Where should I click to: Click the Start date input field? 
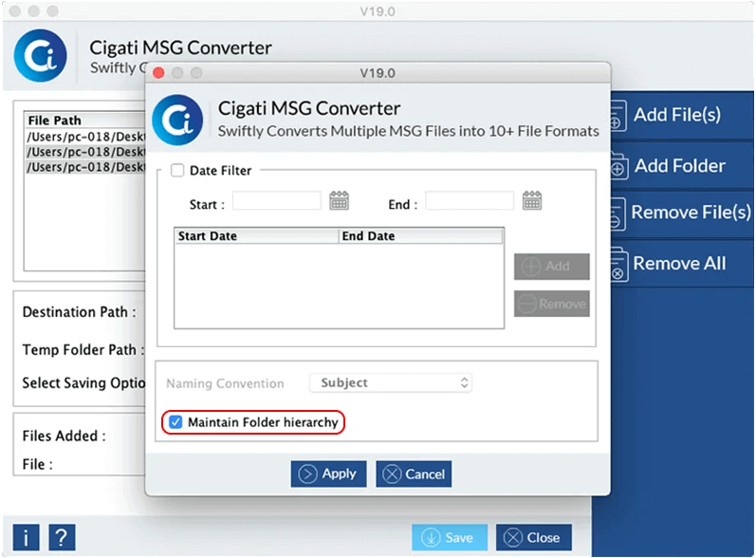(277, 200)
